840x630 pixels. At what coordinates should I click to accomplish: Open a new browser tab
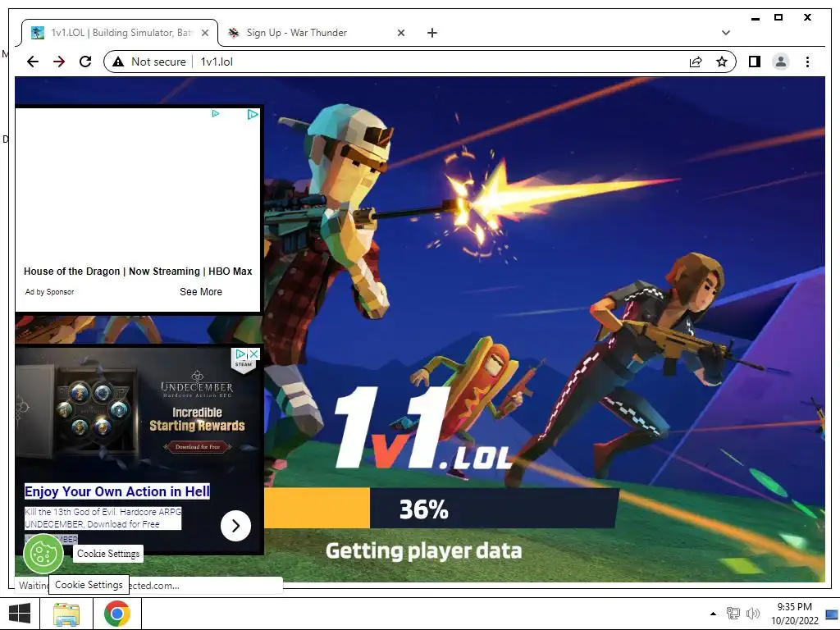(x=432, y=33)
